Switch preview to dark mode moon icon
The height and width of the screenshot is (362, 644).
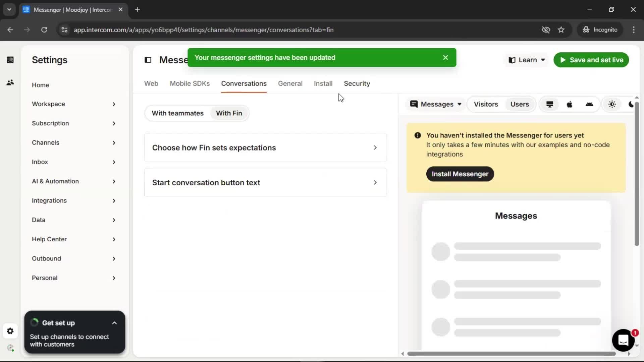click(x=631, y=104)
